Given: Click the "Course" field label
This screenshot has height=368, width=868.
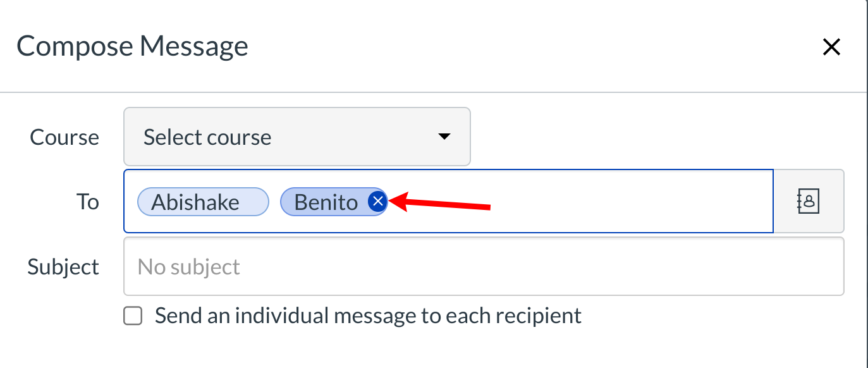Looking at the screenshot, I should click(x=64, y=137).
